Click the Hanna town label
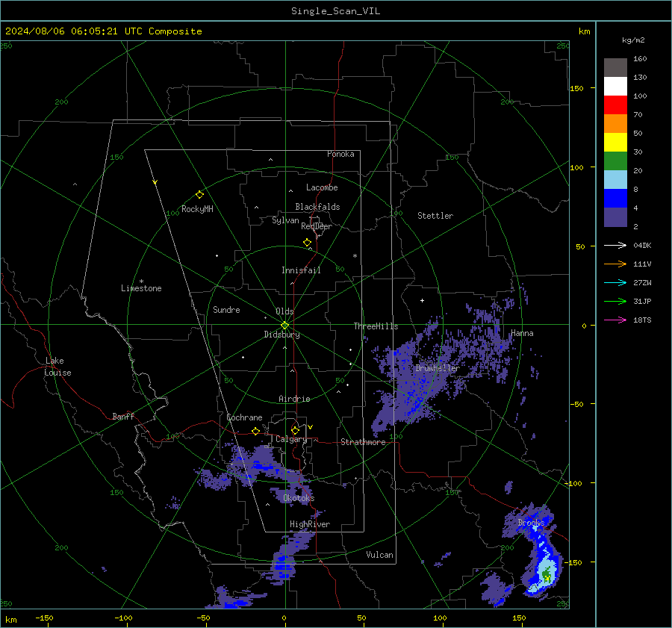This screenshot has height=628, width=672. tap(522, 333)
